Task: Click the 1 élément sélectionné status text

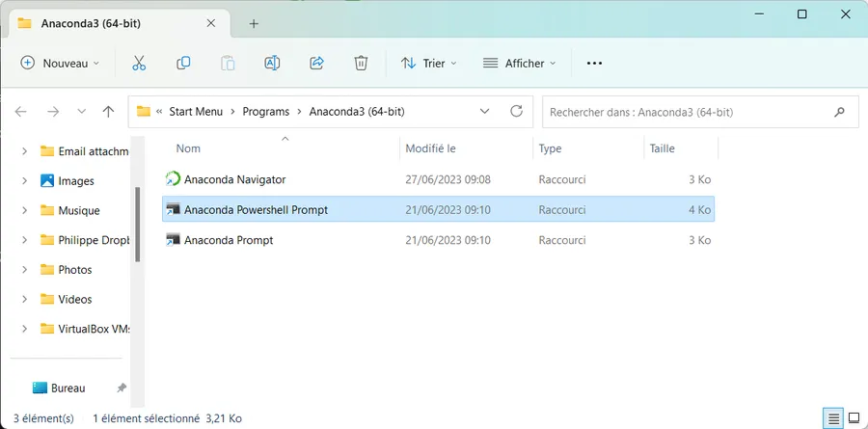Action: click(x=147, y=418)
